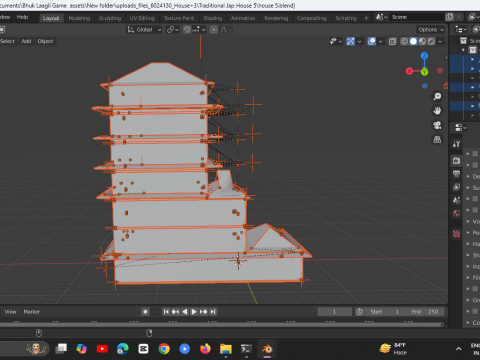Open the Texture properties tab
The image size is (480, 360).
(x=456, y=234)
